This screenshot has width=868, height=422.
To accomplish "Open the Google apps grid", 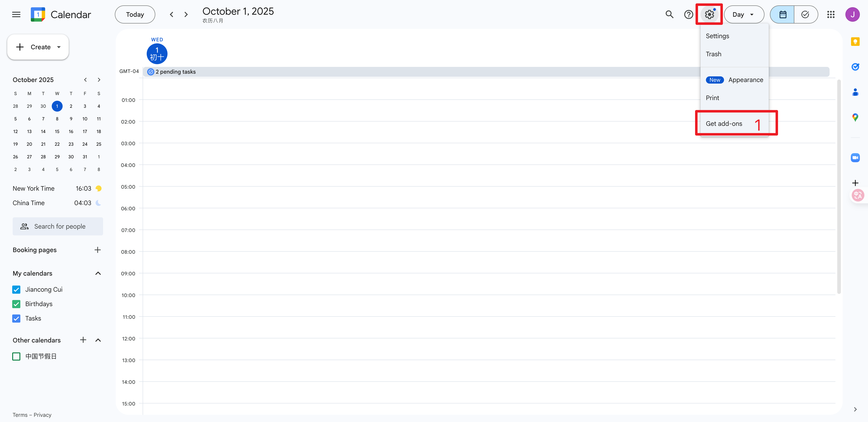I will 831,14.
